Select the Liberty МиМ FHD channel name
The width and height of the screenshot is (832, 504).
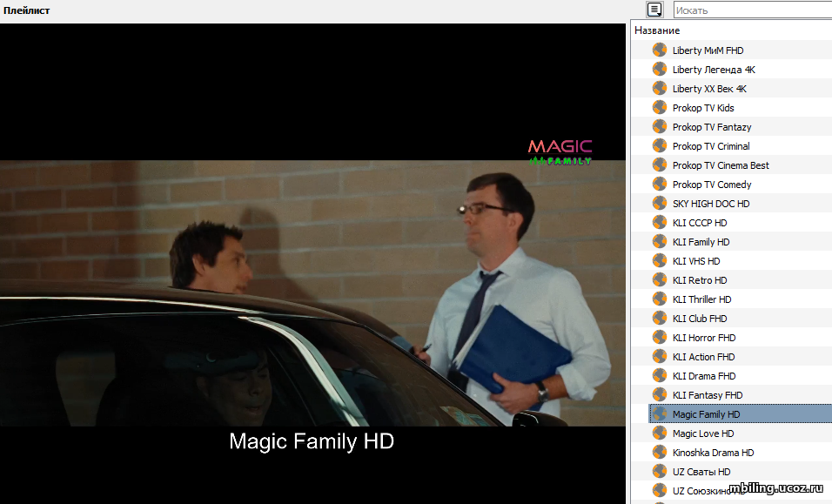pos(708,50)
